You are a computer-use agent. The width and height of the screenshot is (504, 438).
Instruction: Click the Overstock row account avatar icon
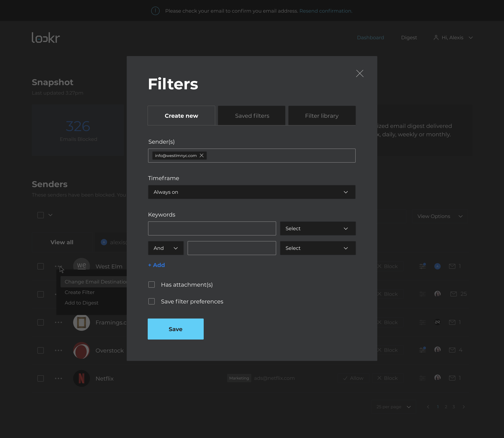tap(437, 350)
